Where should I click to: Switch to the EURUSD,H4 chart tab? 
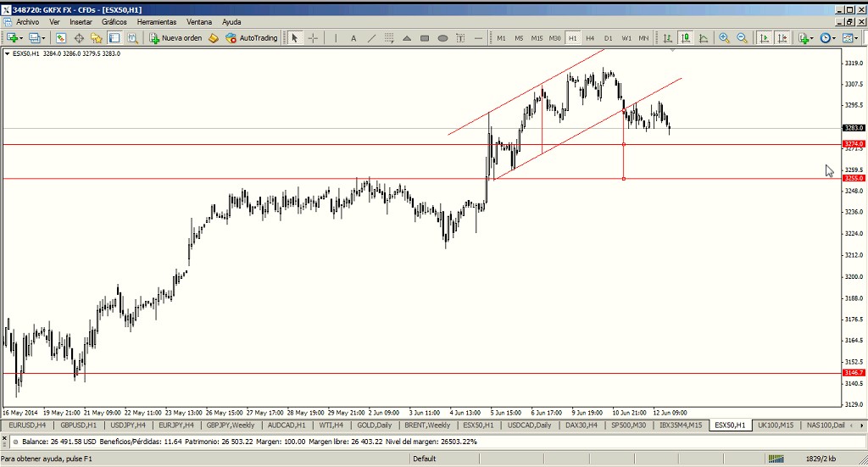27,425
